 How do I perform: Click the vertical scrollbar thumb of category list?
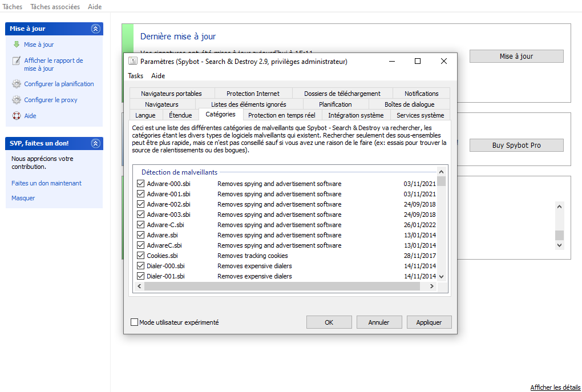[x=441, y=181]
